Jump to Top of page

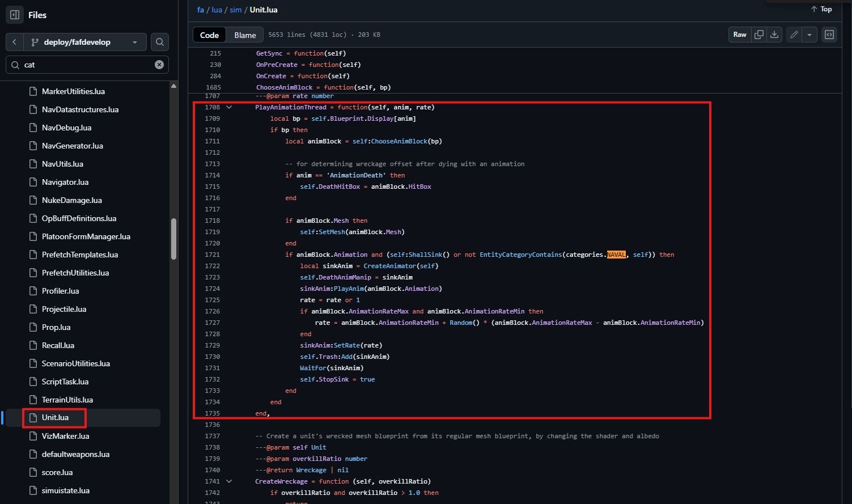(821, 9)
